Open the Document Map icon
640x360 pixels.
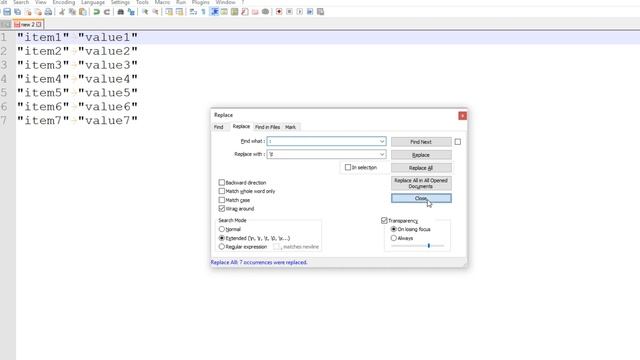pyautogui.click(x=234, y=12)
